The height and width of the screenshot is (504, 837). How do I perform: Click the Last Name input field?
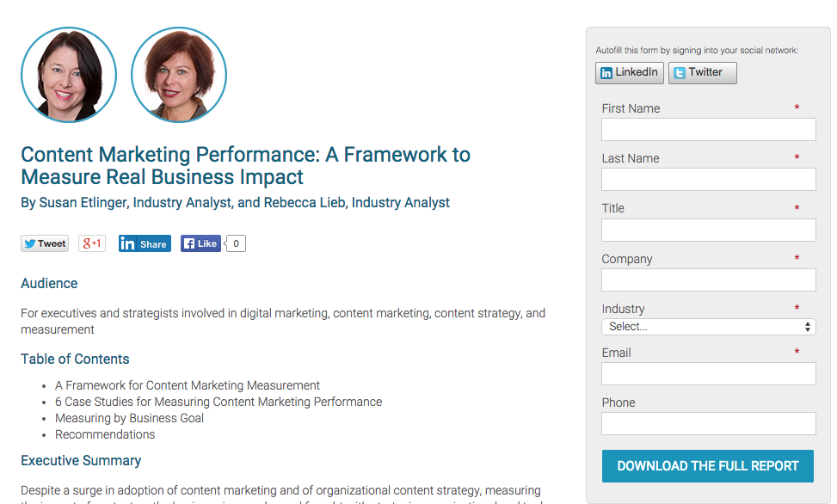tap(708, 180)
